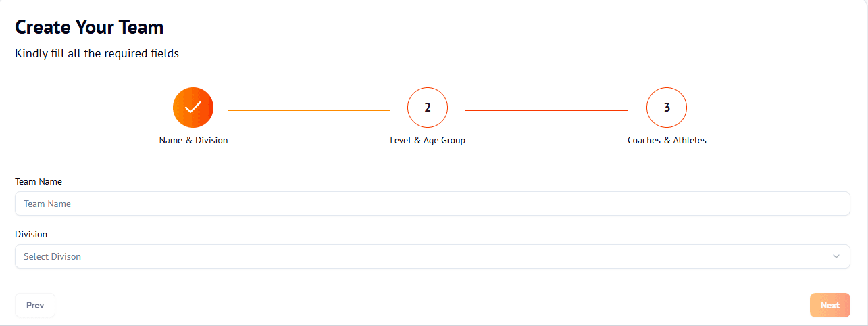Viewport: 868px width, 326px height.
Task: Switch to Coaches & Athletes step label
Action: (667, 141)
